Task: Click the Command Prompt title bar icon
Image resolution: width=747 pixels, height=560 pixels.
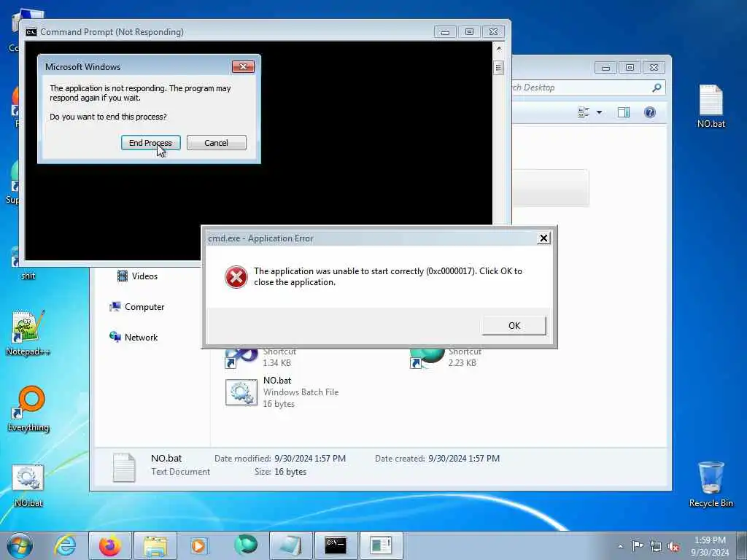Action: click(31, 32)
